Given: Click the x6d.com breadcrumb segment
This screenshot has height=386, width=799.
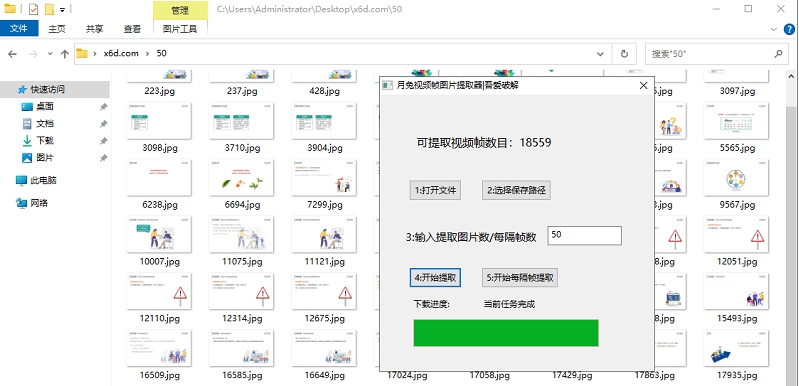Looking at the screenshot, I should (x=121, y=53).
